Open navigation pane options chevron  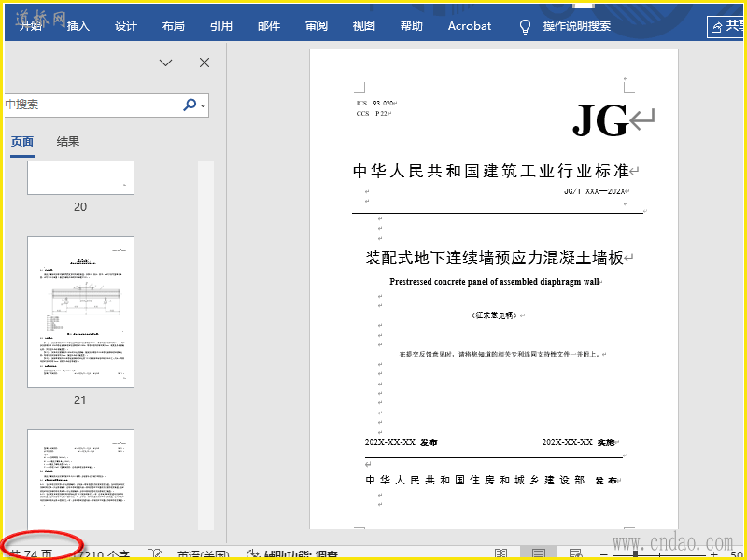[165, 63]
